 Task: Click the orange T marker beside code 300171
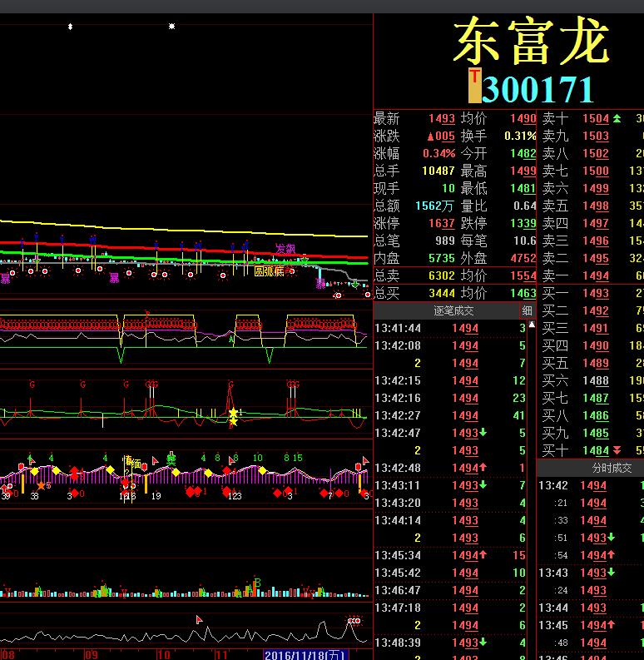pos(475,85)
